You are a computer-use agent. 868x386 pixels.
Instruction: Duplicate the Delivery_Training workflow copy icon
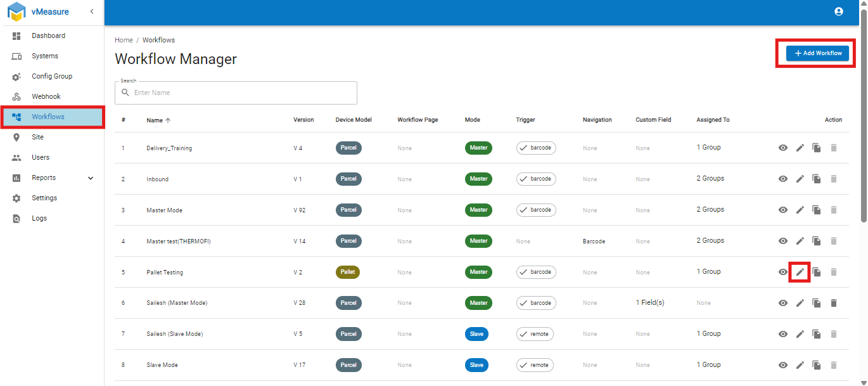pos(817,148)
